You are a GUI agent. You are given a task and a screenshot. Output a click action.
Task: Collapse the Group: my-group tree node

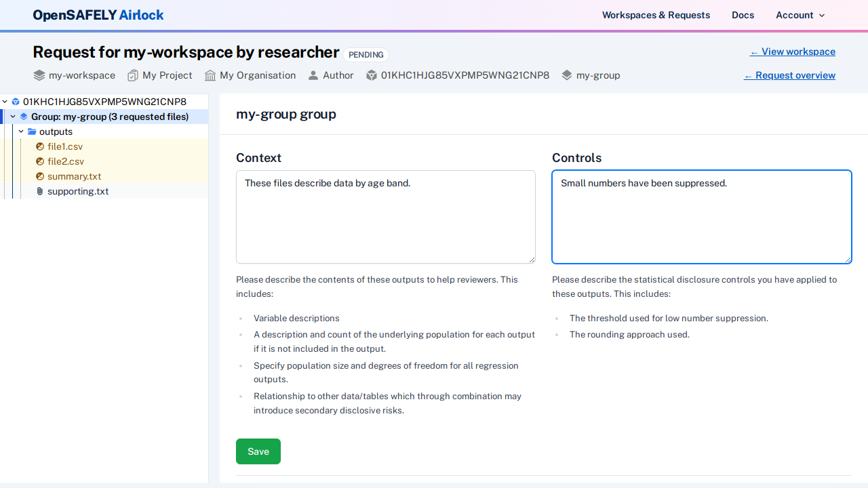(x=12, y=116)
